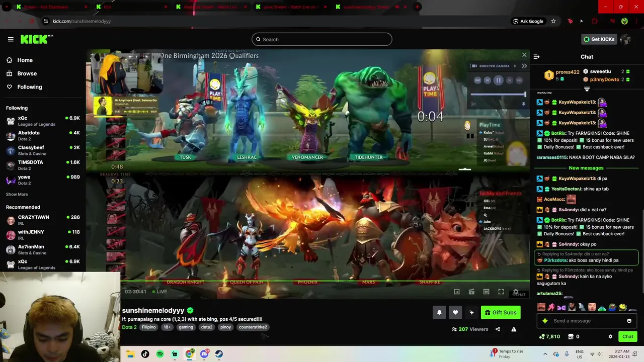Click Show more under Following
This screenshot has width=644, height=362.
pyautogui.click(x=17, y=194)
